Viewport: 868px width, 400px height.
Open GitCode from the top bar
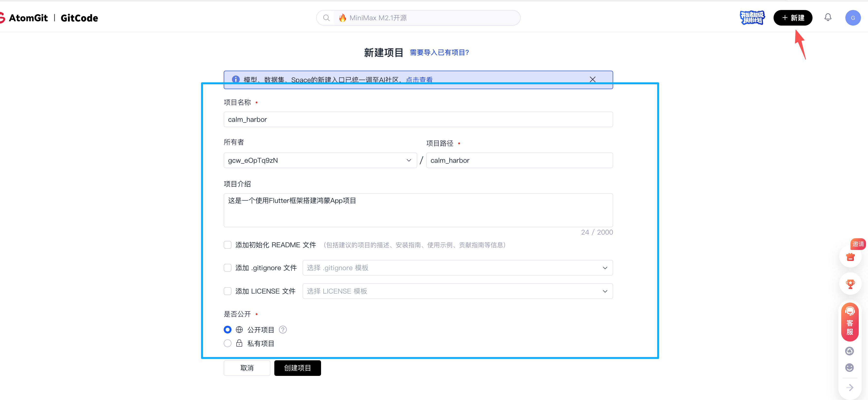(79, 18)
